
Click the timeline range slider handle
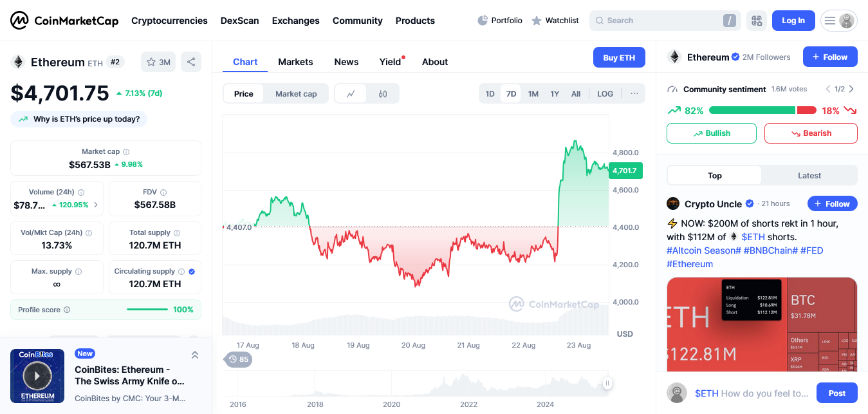pyautogui.click(x=607, y=383)
